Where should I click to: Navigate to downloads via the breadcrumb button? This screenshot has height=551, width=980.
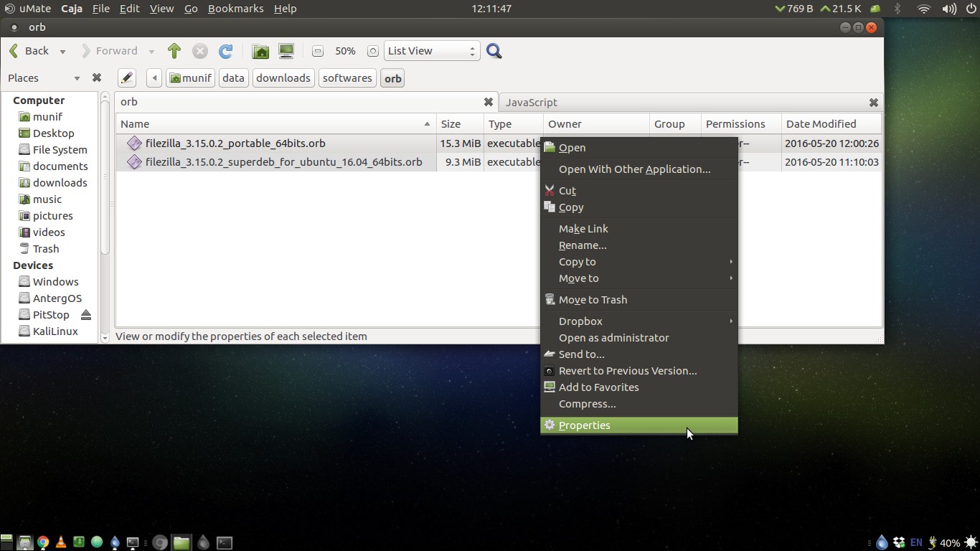283,77
